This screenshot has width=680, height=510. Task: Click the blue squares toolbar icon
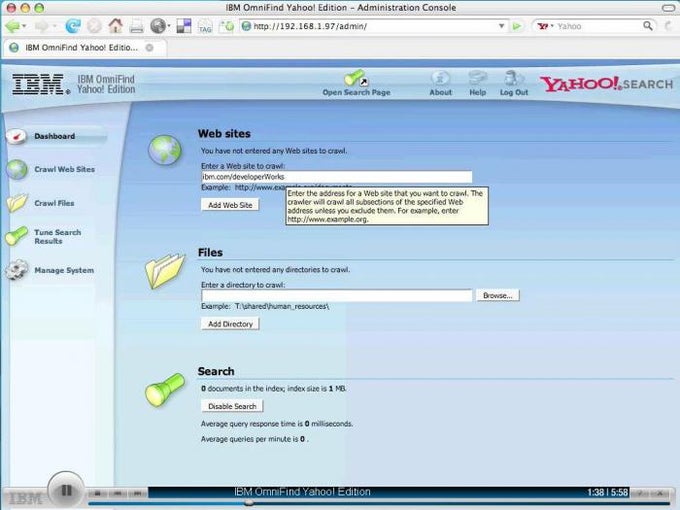(184, 26)
